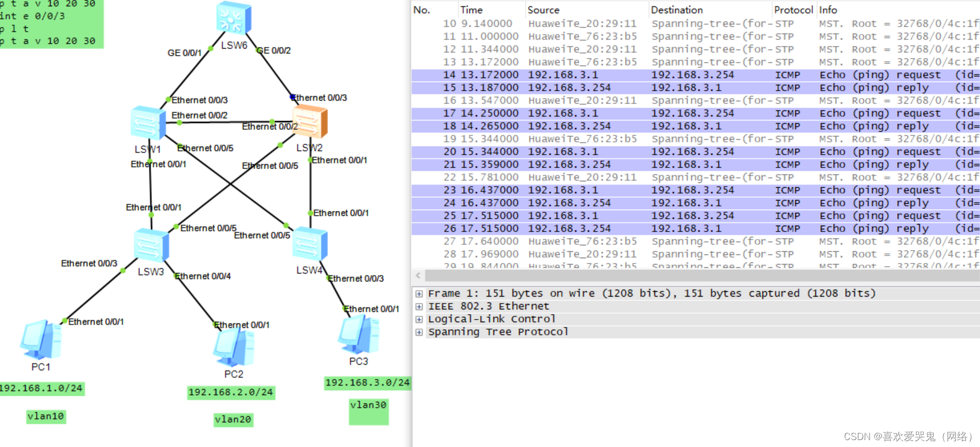Select the orange LSW2 switch icon
Screen dimensions: 980x447
(310, 121)
